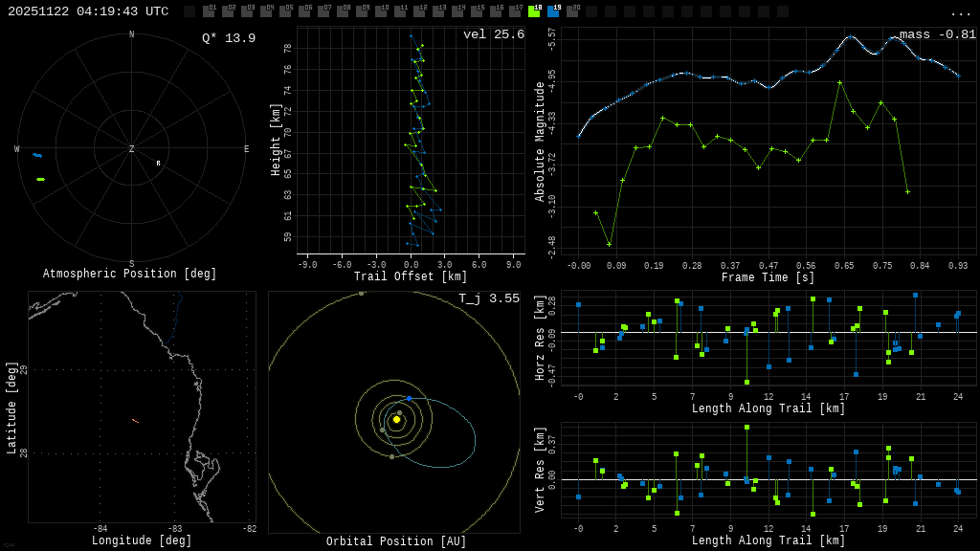This screenshot has width=980, height=551.
Task: Click station box 10 in the top strip
Action: (381, 11)
